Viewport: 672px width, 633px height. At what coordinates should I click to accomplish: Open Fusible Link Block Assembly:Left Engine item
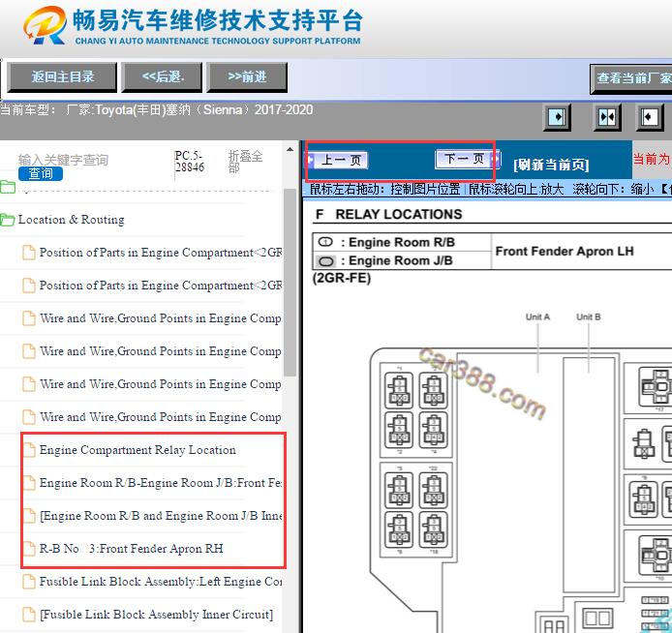click(161, 582)
